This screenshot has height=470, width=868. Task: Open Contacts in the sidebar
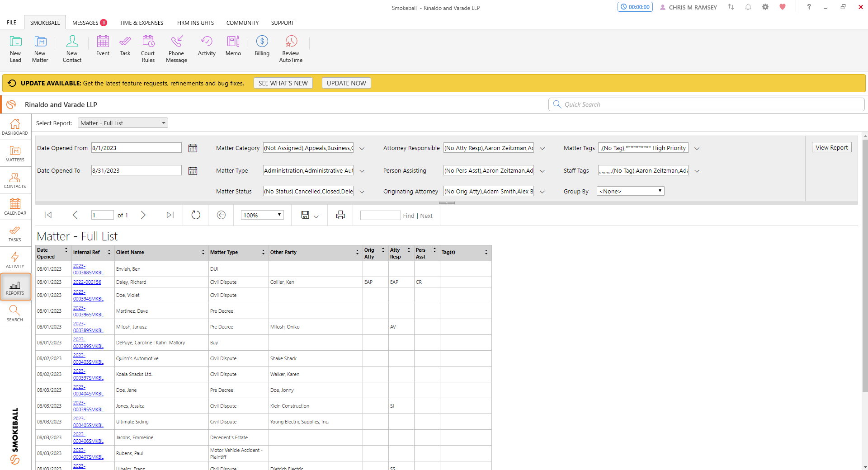[15, 180]
